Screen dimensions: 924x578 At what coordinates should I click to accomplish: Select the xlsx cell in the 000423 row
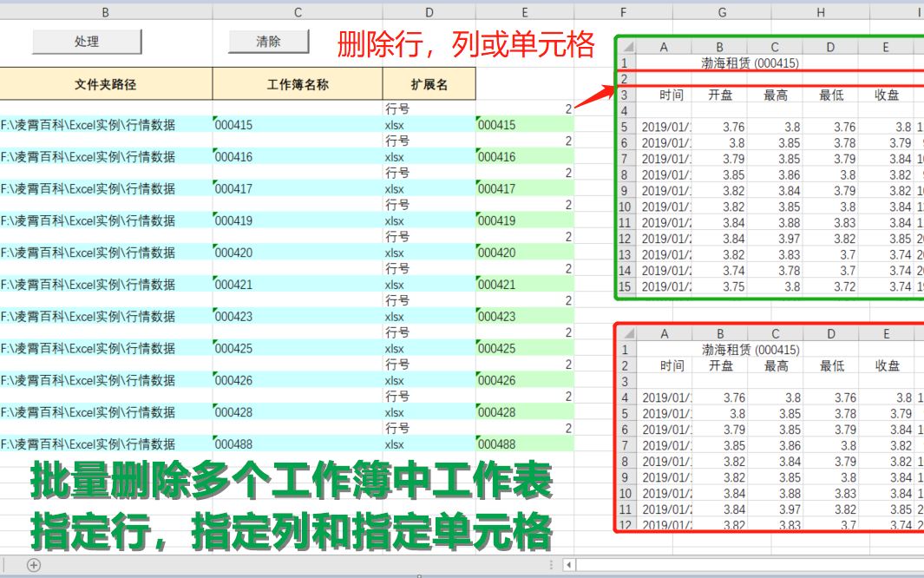pos(429,316)
